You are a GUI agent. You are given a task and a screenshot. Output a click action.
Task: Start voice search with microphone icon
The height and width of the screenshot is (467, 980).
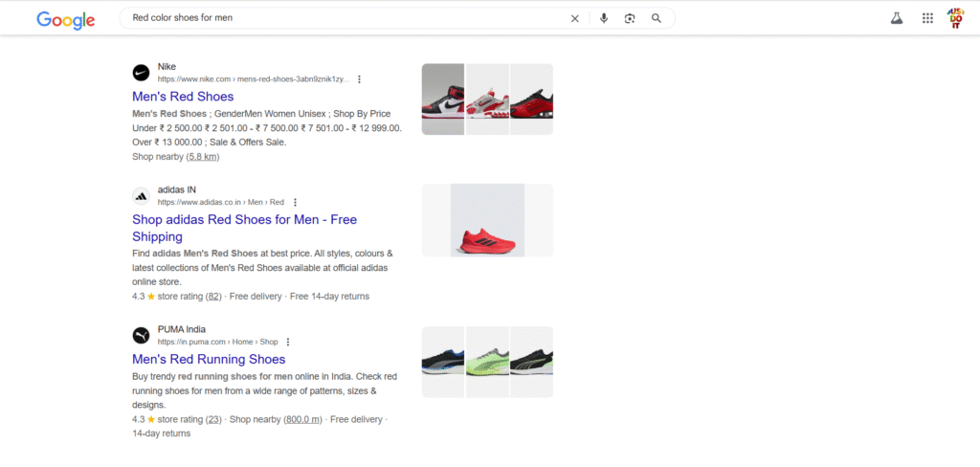point(604,19)
